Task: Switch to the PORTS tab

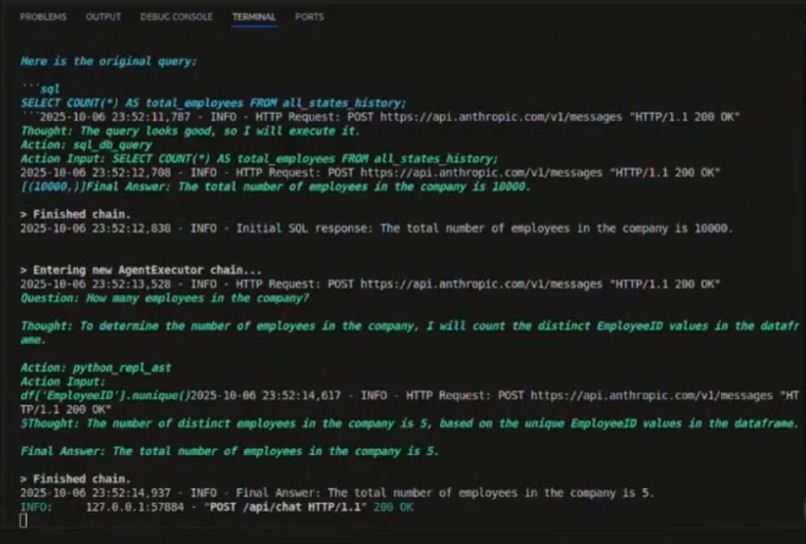Action: click(309, 17)
